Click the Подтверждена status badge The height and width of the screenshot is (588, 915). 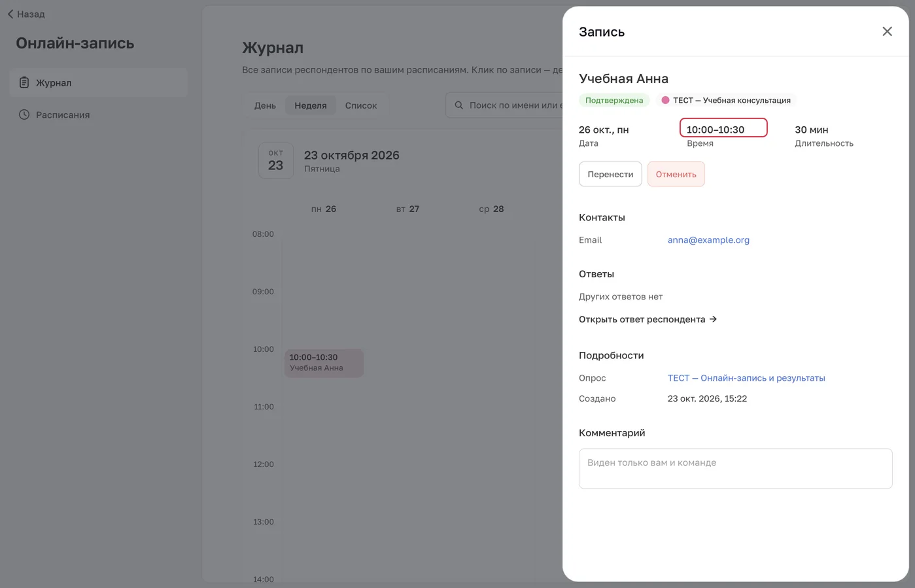[613, 100]
